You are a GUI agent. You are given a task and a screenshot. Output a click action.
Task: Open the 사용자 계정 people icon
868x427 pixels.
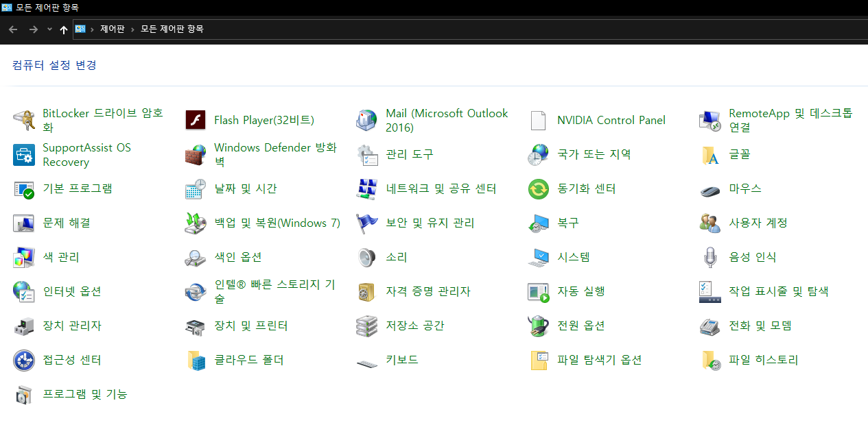(710, 223)
